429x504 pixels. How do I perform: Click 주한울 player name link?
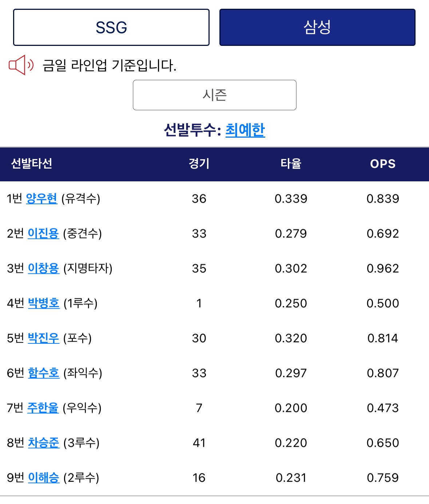click(43, 408)
